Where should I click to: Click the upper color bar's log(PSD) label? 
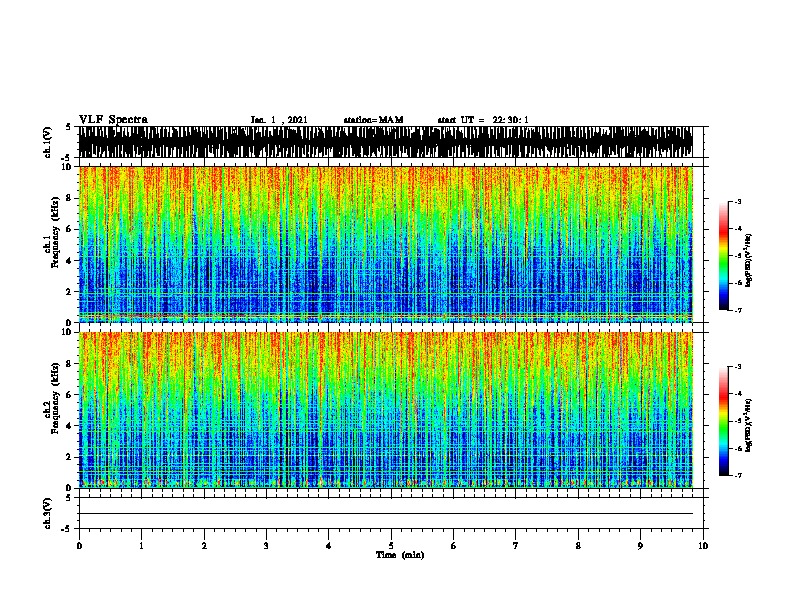point(748,260)
